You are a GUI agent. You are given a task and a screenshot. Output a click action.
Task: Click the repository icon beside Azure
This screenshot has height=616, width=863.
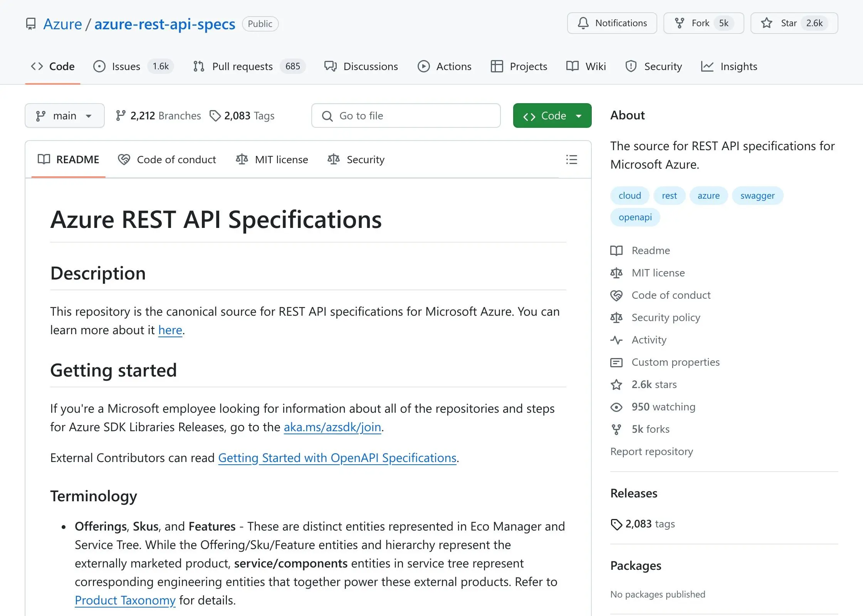click(x=31, y=24)
